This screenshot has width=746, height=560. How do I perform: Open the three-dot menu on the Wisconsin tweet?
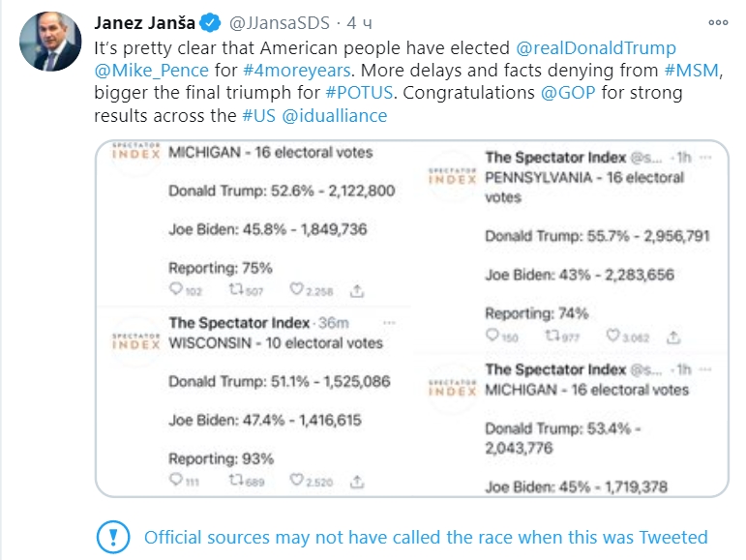[x=389, y=322]
